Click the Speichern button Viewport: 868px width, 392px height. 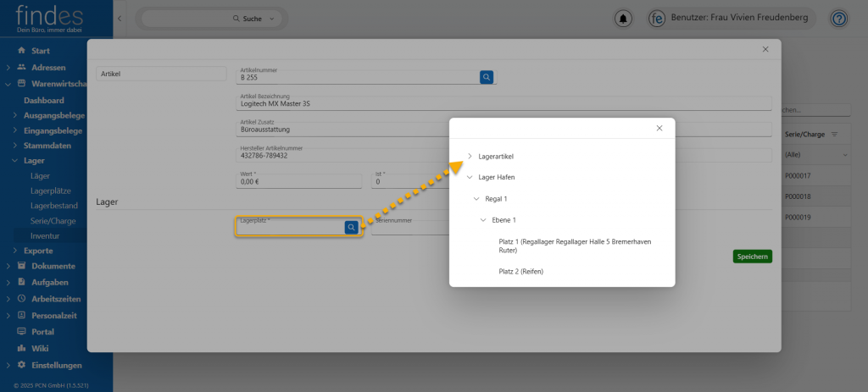(752, 257)
